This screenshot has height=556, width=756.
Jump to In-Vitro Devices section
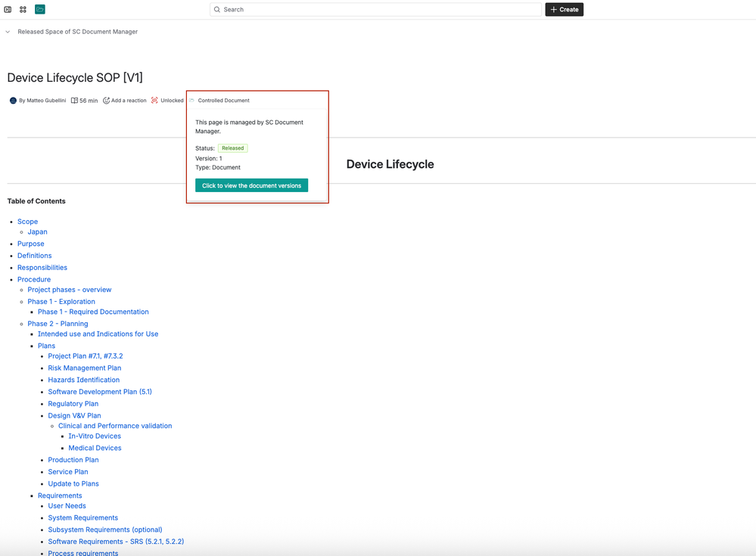click(x=95, y=436)
